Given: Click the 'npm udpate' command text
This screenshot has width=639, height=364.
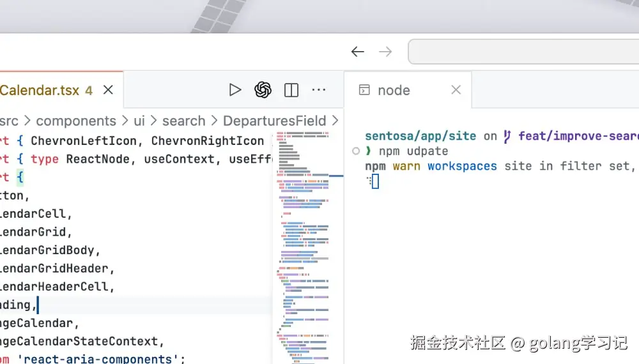Looking at the screenshot, I should pos(413,151).
